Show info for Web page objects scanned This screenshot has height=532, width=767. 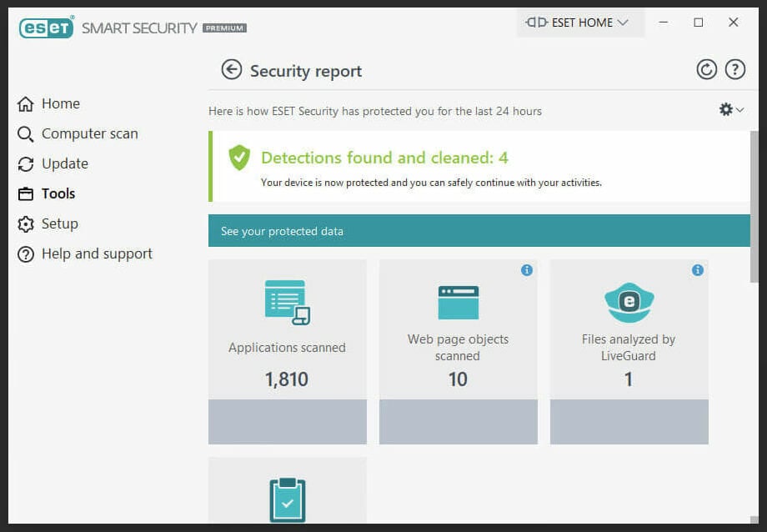527,270
